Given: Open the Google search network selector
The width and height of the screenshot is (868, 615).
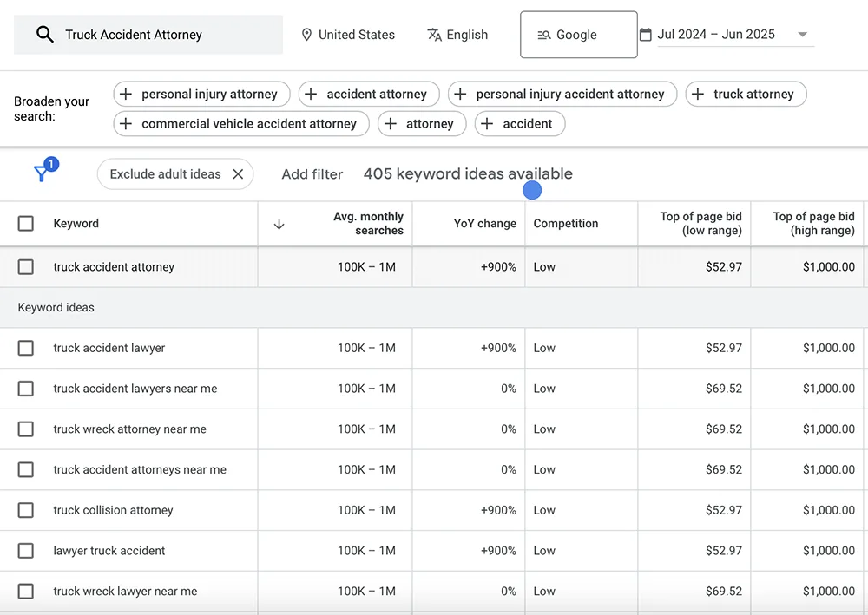Looking at the screenshot, I should pyautogui.click(x=578, y=35).
